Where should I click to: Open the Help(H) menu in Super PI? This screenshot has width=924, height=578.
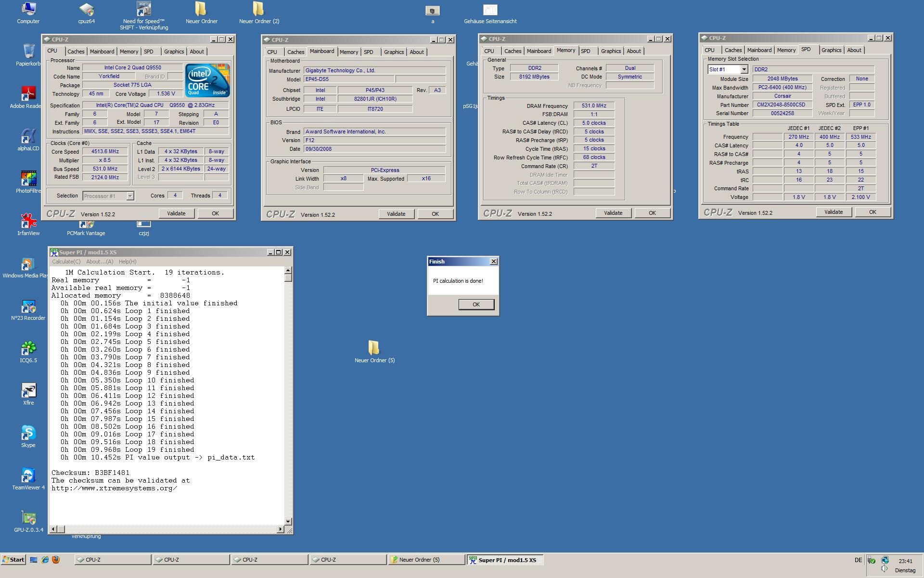click(x=128, y=262)
